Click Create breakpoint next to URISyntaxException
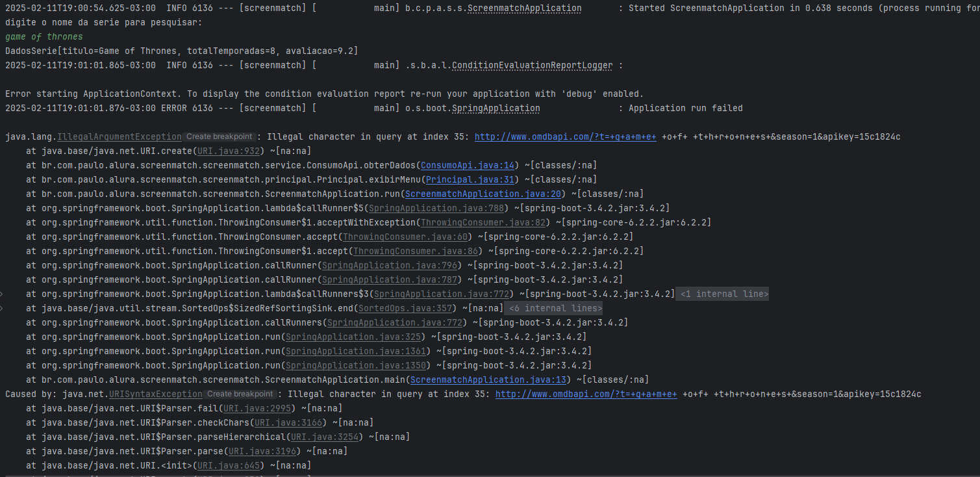Viewport: 980px width, 477px height. (x=240, y=394)
